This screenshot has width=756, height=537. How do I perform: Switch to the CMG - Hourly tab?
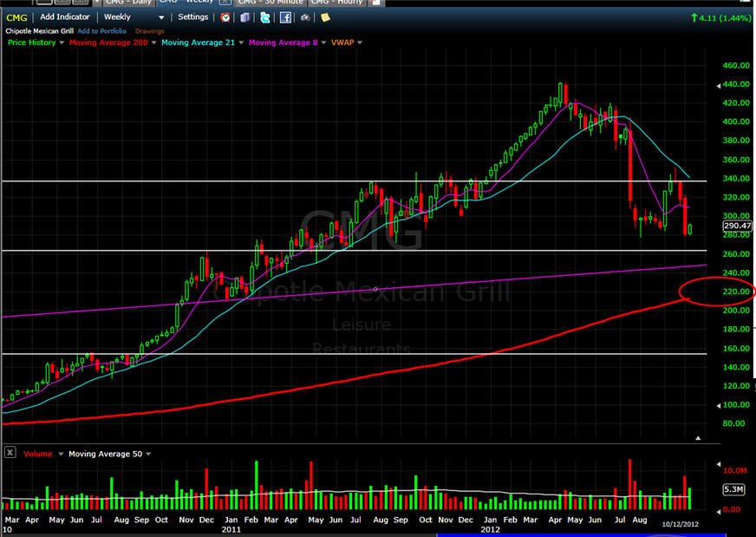coord(336,3)
